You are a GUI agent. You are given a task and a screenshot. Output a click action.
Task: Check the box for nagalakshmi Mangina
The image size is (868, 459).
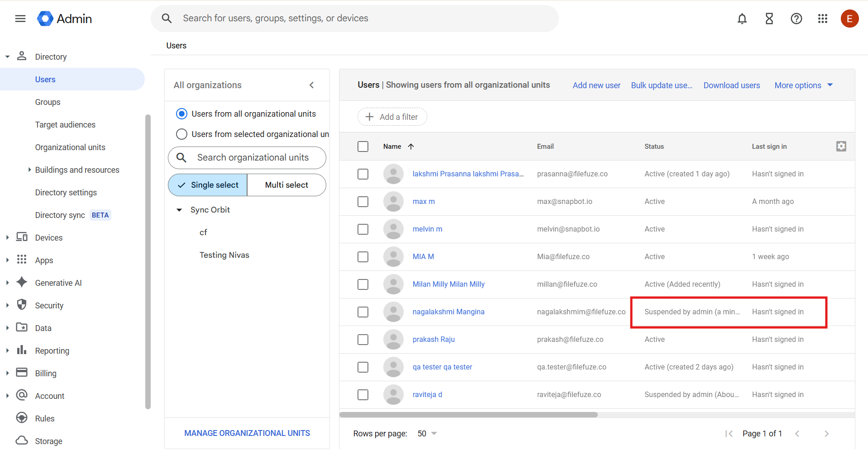click(363, 312)
